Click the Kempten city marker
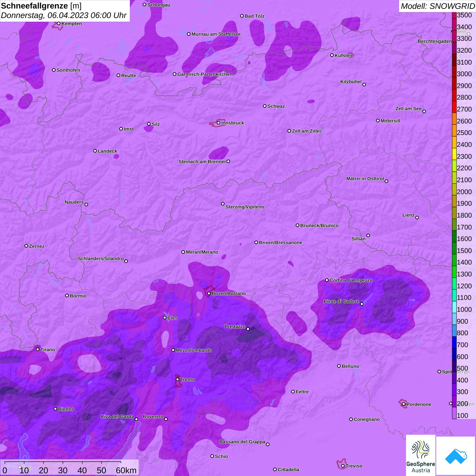Image resolution: width=476 pixels, height=476 pixels. (58, 23)
